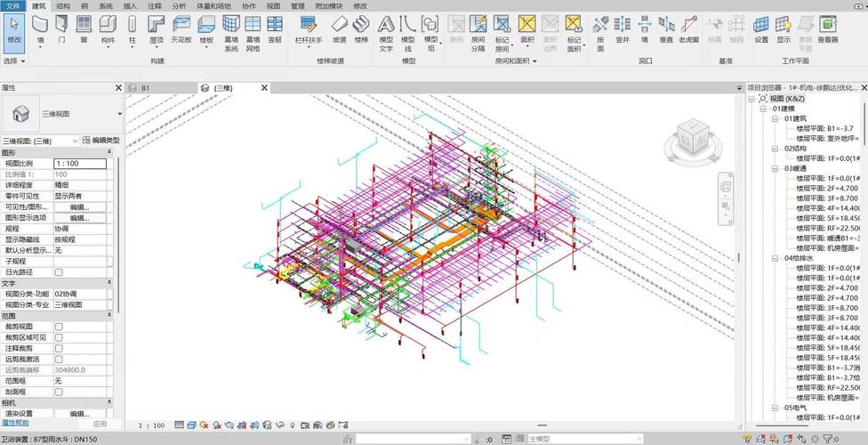The width and height of the screenshot is (868, 445).
Task: Open the 选择 dropdown under Modify
Action: [14, 61]
